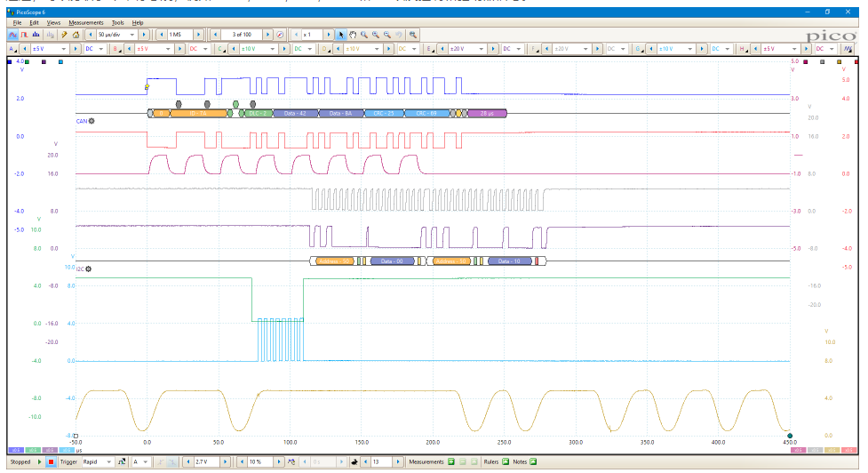
Task: Open Channel A options button
Action: click(x=12, y=49)
